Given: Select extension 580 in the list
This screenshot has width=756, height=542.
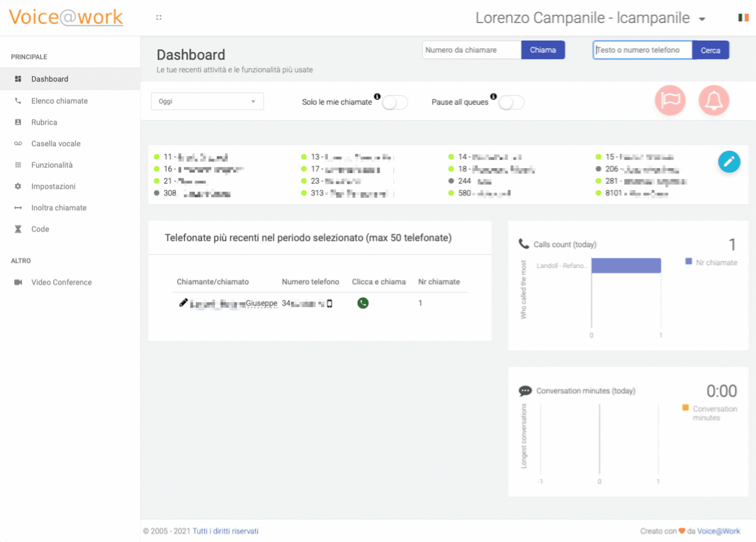Looking at the screenshot, I should pyautogui.click(x=479, y=193).
